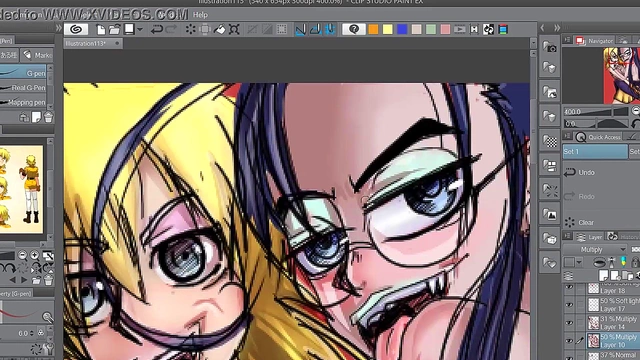Open the Clip Studio launcher icon

click(76, 29)
